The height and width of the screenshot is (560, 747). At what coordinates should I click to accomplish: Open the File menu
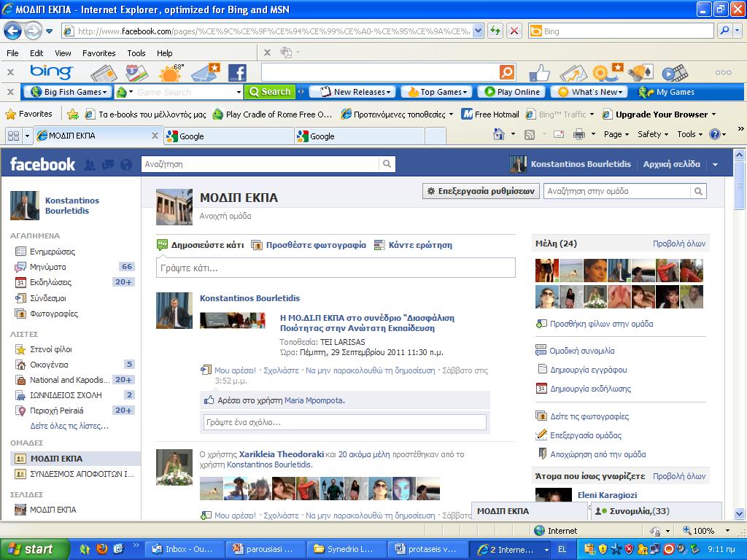click(13, 53)
